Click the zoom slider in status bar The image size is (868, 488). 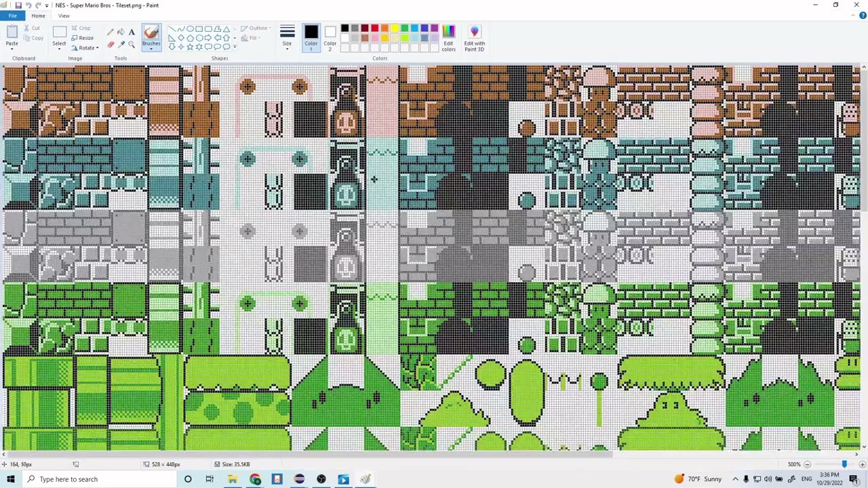[844, 464]
